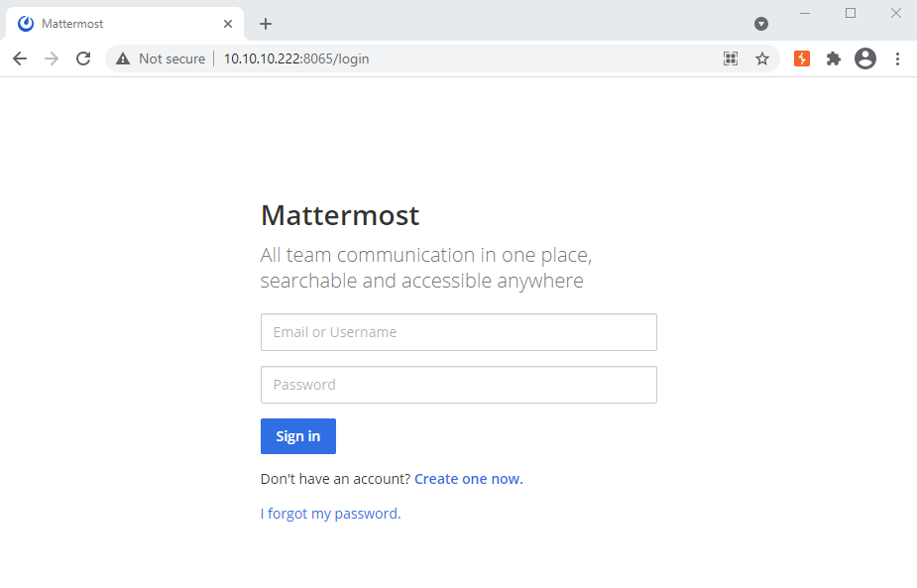Follow the Create one now link
This screenshot has width=917, height=588.
tap(468, 479)
